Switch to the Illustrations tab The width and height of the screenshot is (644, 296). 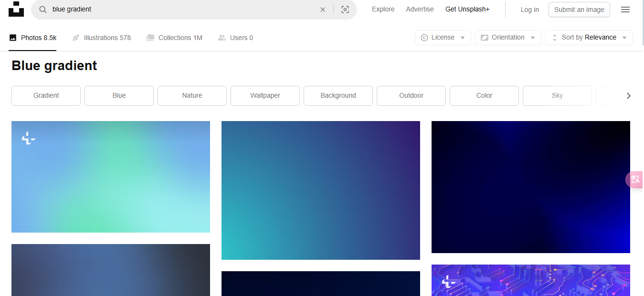[101, 38]
